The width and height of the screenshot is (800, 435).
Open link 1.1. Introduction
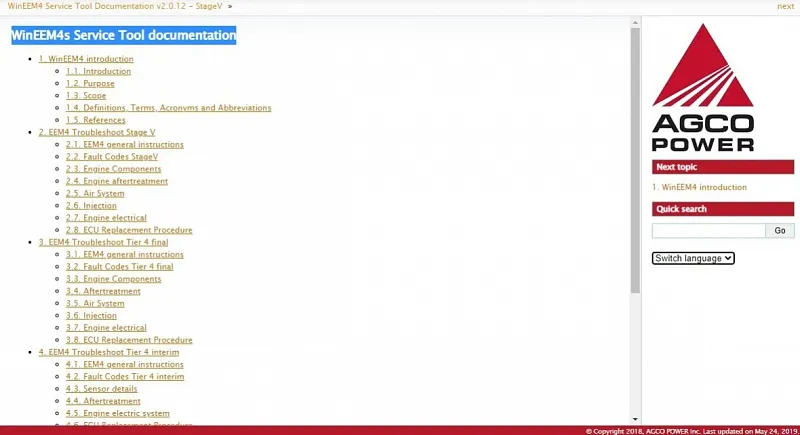click(x=98, y=71)
